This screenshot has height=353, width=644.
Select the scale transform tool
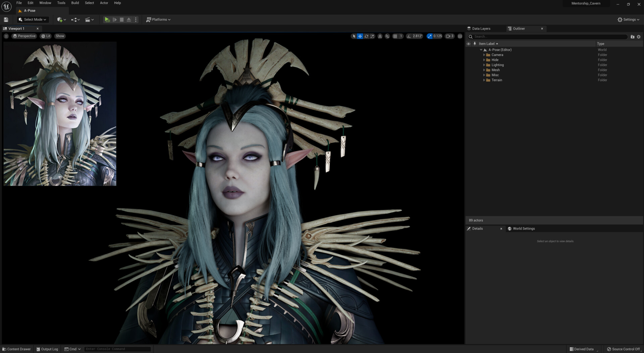(x=372, y=36)
